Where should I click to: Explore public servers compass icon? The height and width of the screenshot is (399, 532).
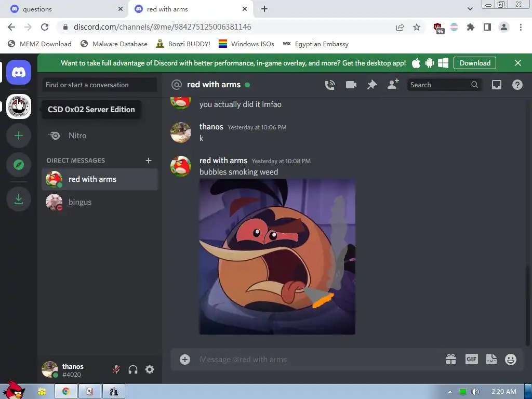coord(19,165)
